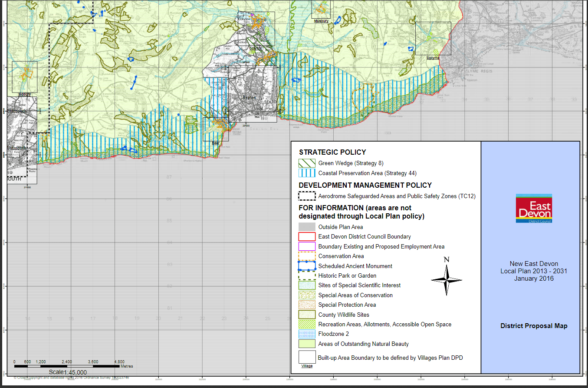Image resolution: width=588 pixels, height=388 pixels.
Task: Click the red District Council Boundary legend box
Action: [x=307, y=237]
